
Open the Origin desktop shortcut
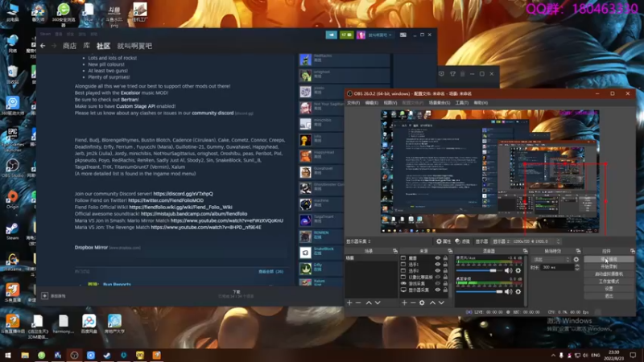pyautogui.click(x=12, y=200)
